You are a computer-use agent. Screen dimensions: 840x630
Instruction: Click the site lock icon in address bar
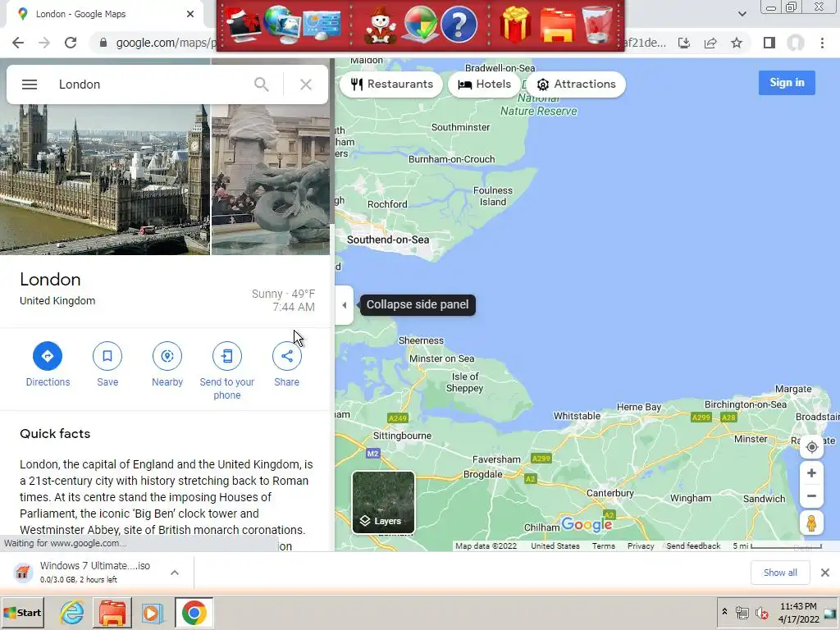coord(103,43)
